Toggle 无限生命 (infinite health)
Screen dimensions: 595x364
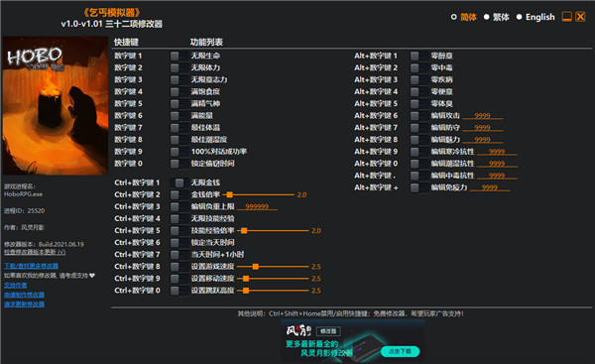point(178,57)
